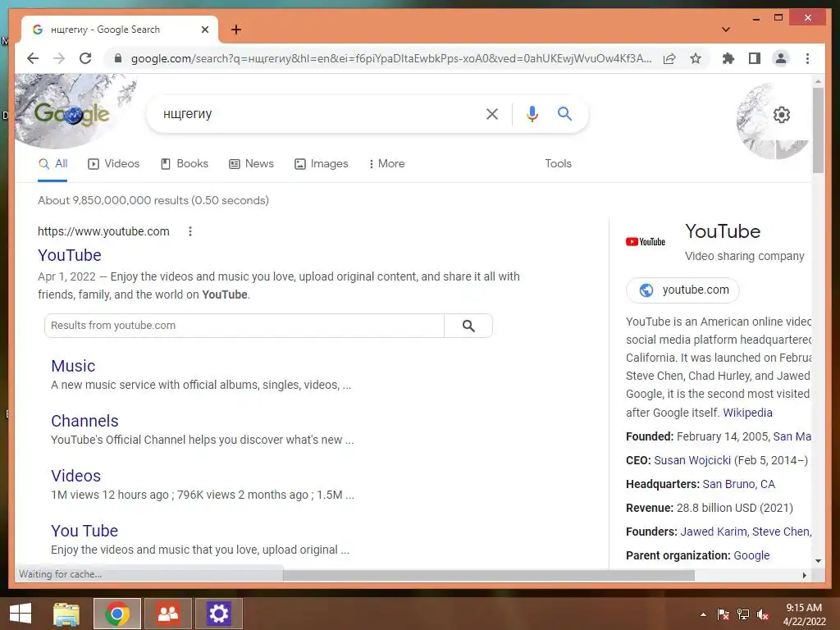
Task: Open the Chrome profile avatar menu
Action: (781, 58)
